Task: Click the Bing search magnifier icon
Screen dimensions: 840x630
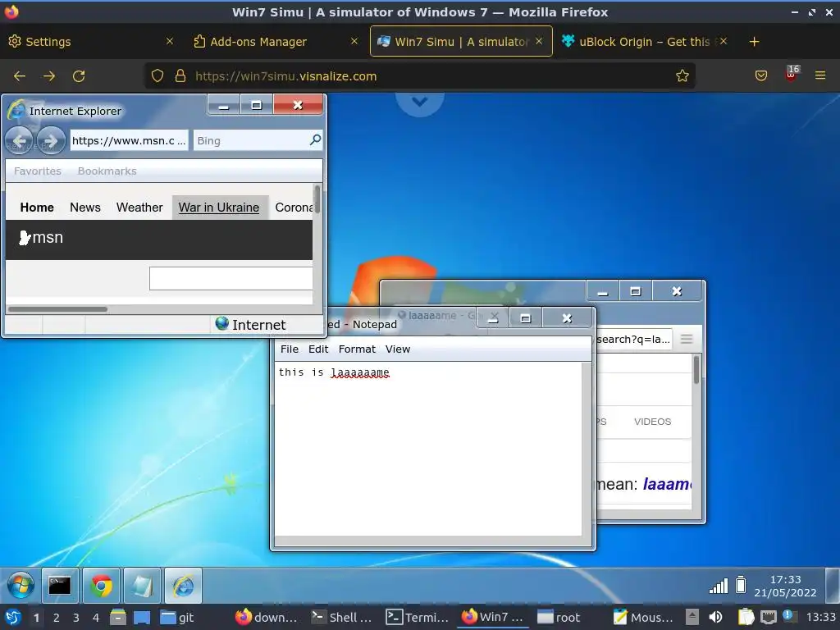Action: click(x=315, y=140)
